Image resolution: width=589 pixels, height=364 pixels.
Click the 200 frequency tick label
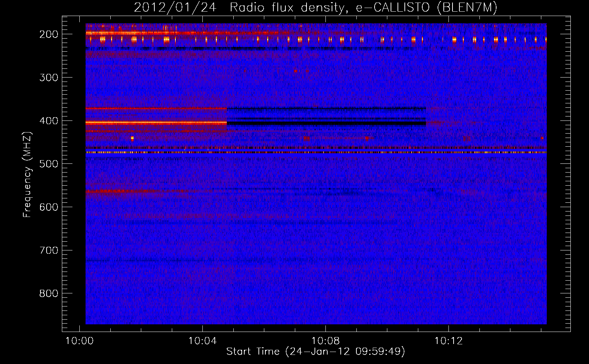[49, 34]
